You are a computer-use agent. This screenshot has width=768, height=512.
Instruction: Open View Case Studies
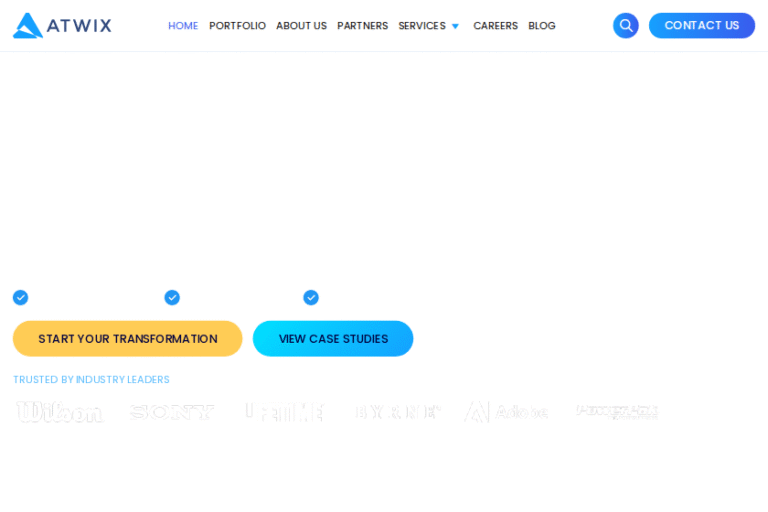pos(333,339)
